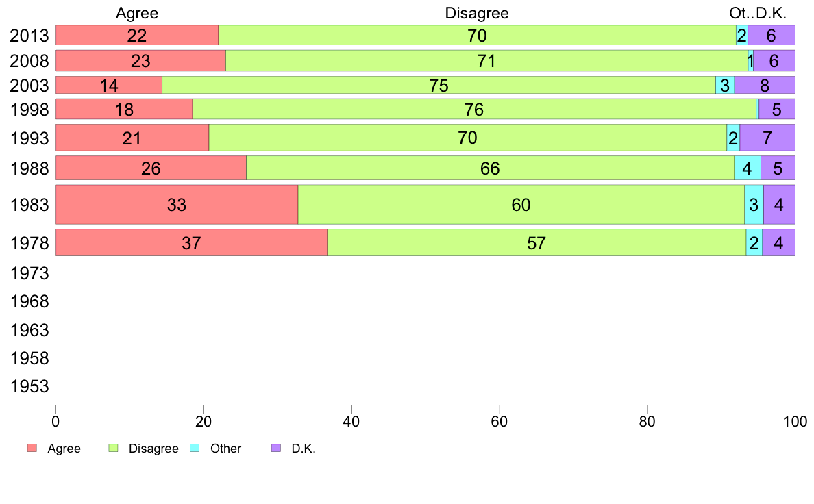Screen dimensions: 814x504
Task: Click the Disagree text in the legend
Action: (153, 449)
